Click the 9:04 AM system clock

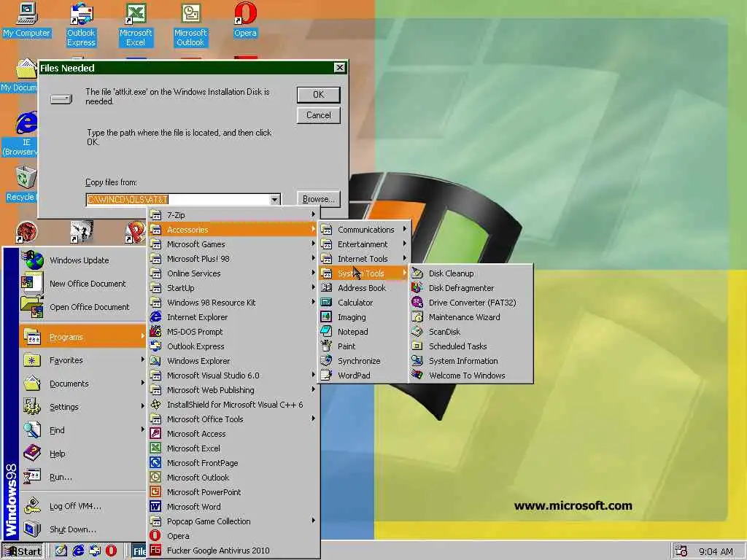click(716, 551)
